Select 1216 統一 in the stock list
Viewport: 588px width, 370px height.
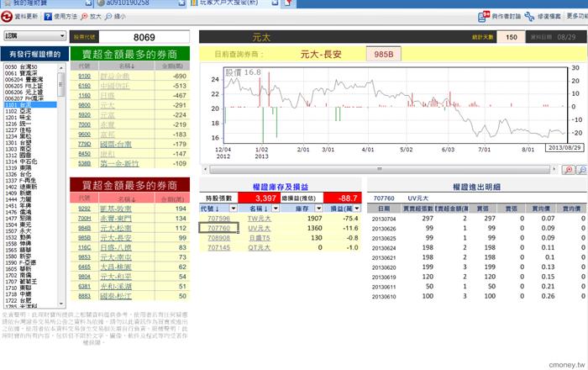click(30, 124)
